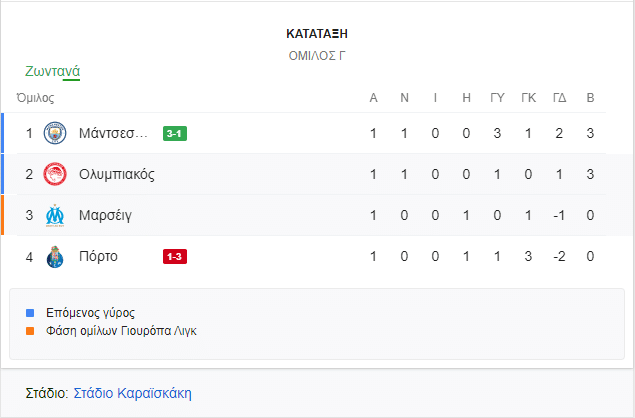Open the Στάδιο Καραϊσκάκη link
Image resolution: width=635 pixels, height=418 pixels.
133,393
